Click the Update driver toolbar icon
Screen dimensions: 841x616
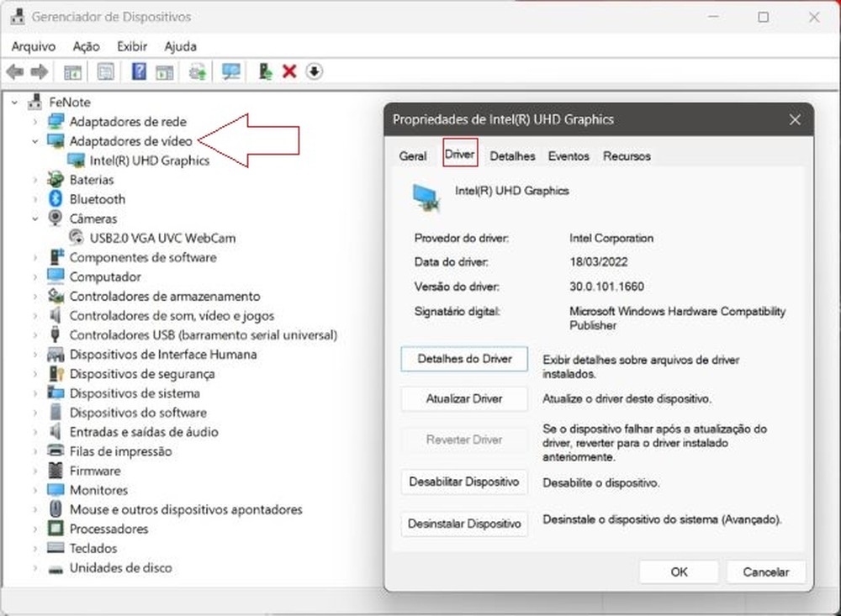pos(198,71)
